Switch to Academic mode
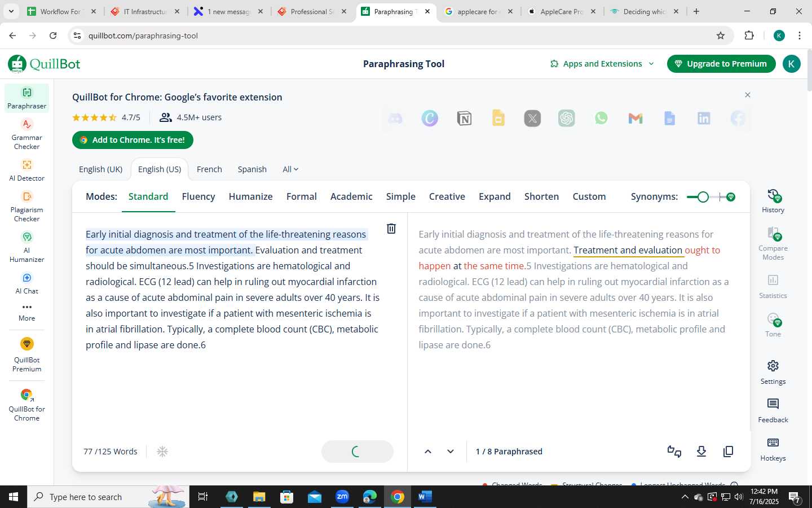The image size is (812, 508). coord(351,196)
